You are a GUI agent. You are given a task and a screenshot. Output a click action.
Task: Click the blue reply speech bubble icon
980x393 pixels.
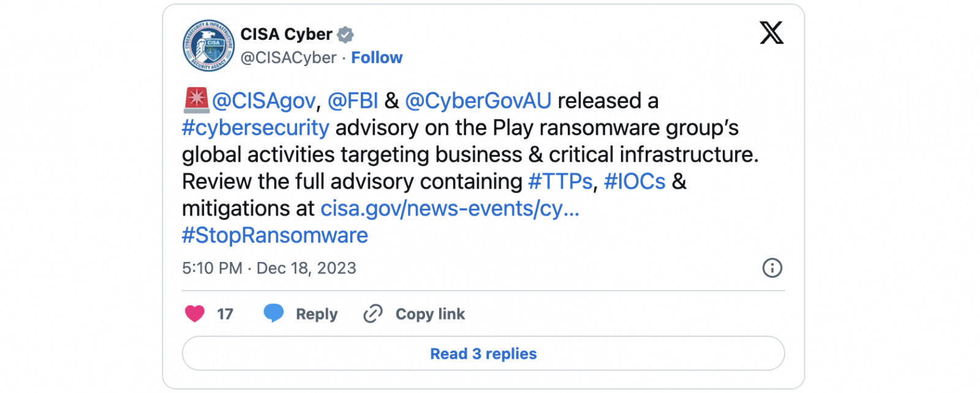(273, 313)
